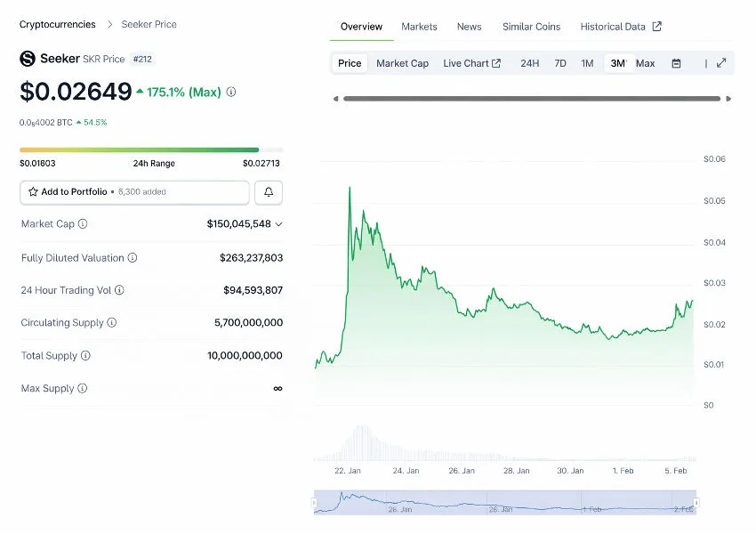This screenshot has width=756, height=534.
Task: Open the Cryptocurrencies breadcrumb link
Action: pos(58,24)
